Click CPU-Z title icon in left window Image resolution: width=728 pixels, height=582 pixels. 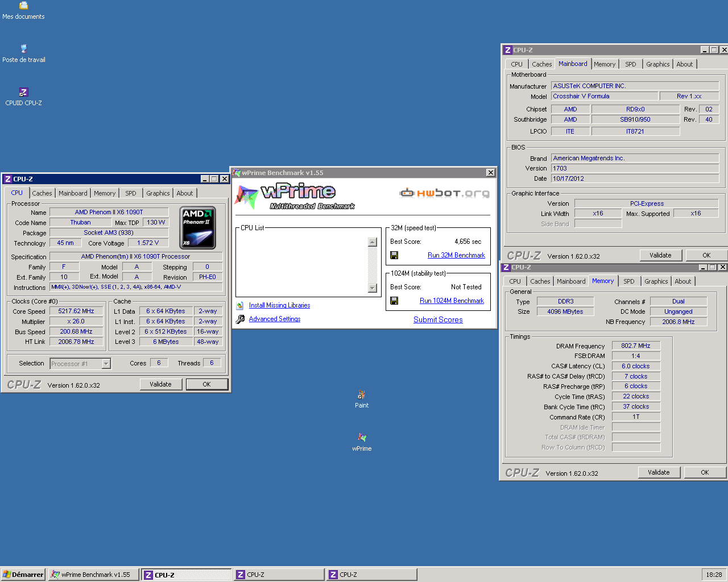pos(8,179)
